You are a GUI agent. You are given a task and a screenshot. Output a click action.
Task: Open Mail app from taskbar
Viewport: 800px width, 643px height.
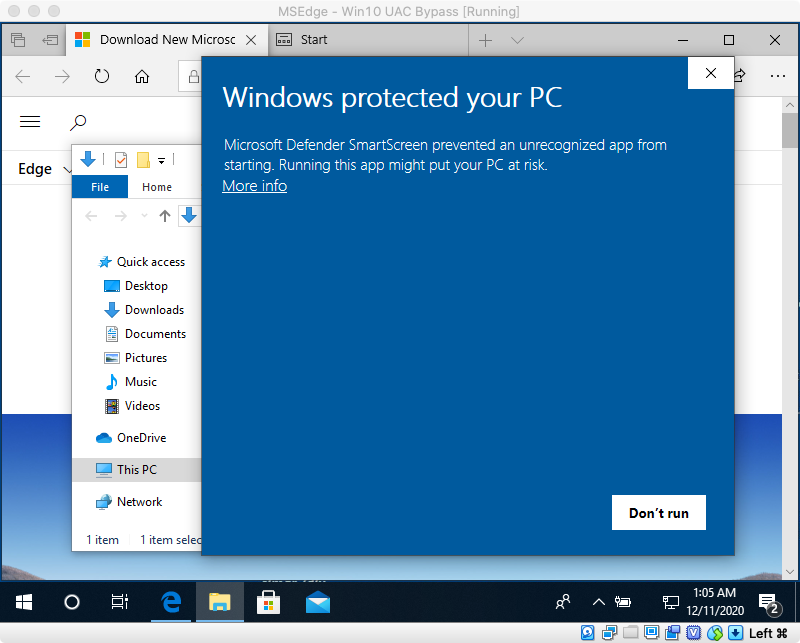317,602
